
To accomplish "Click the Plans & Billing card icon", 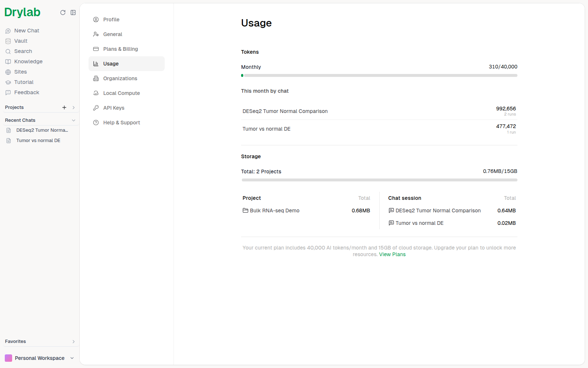I will click(96, 49).
